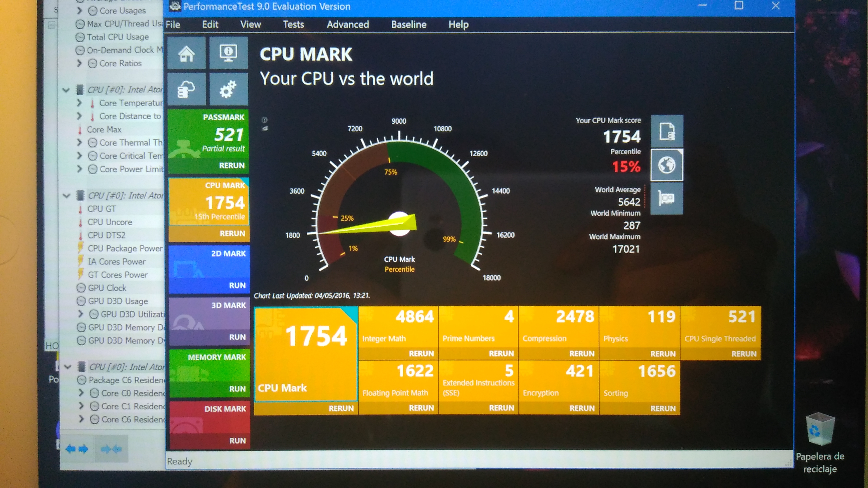Select IA Cores Power sensor row

point(117,262)
